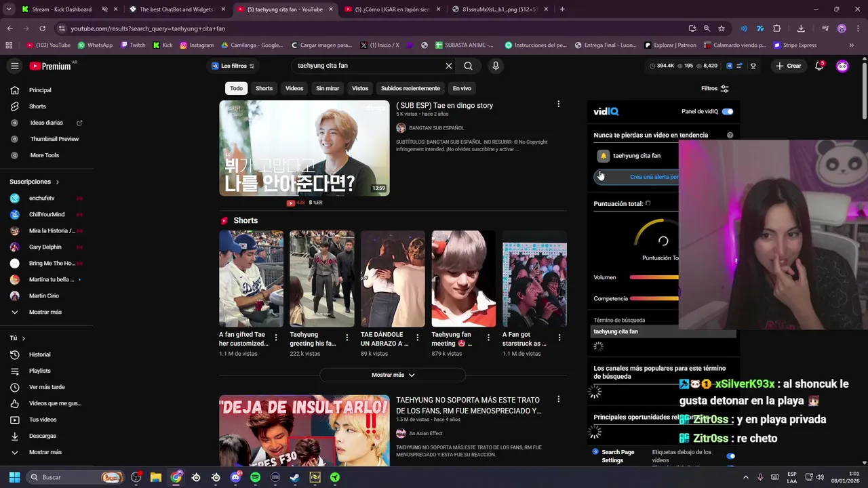
Task: Open options for Tae en dingo story video
Action: tap(558, 104)
